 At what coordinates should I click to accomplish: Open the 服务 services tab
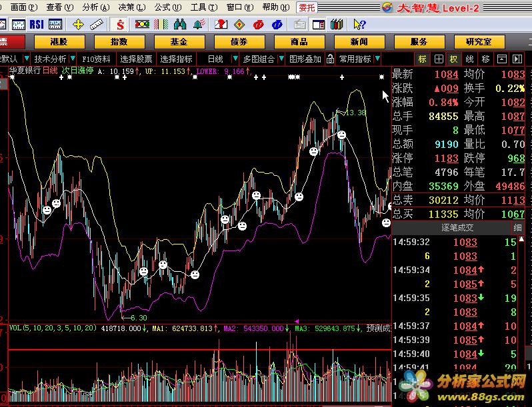pyautogui.click(x=419, y=42)
